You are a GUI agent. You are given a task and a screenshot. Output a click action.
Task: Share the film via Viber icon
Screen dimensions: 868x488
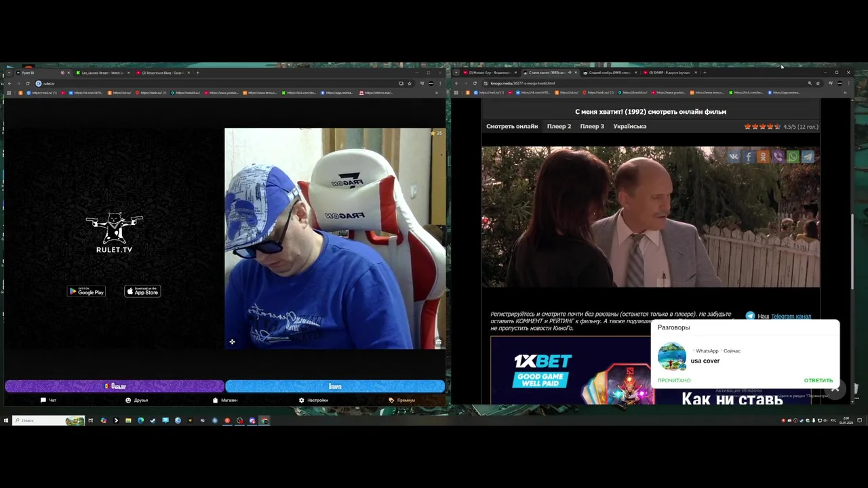(778, 157)
